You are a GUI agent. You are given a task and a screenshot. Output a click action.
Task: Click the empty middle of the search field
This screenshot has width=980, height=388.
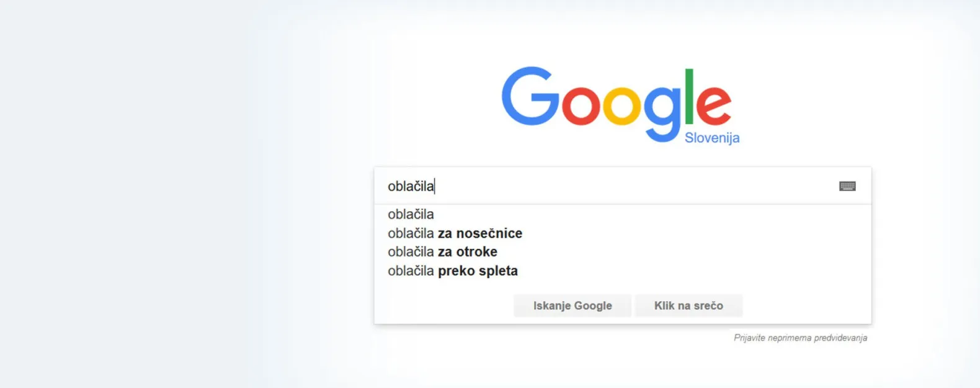pos(620,186)
